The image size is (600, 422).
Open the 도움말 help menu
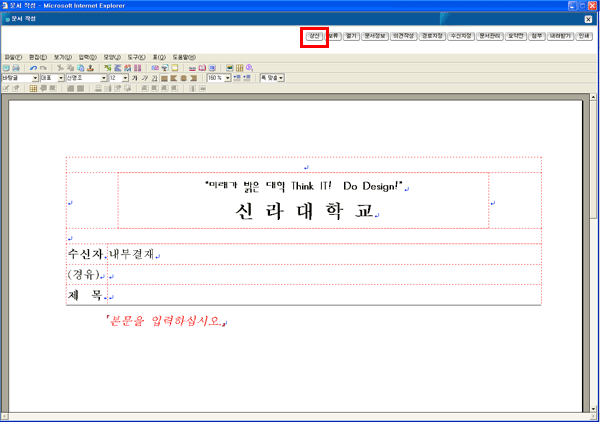184,57
